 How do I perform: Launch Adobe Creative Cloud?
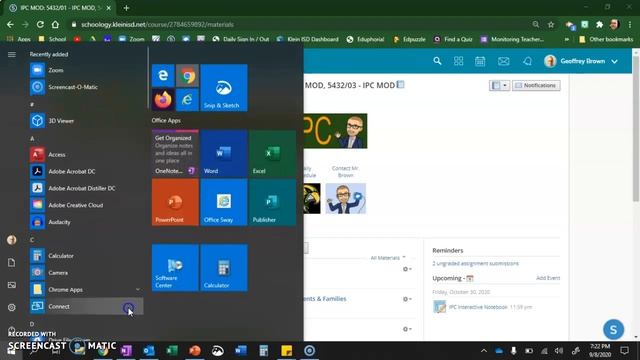(86, 205)
